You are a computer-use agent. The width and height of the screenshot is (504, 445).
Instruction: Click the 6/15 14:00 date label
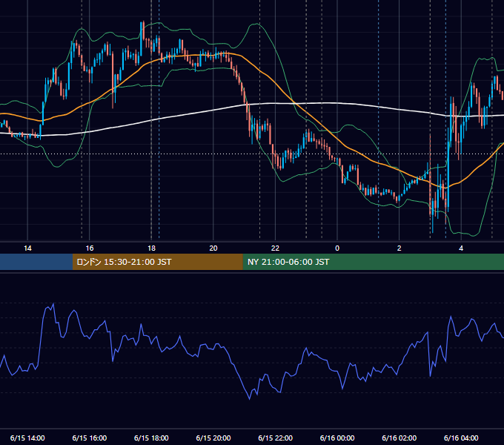(27, 438)
